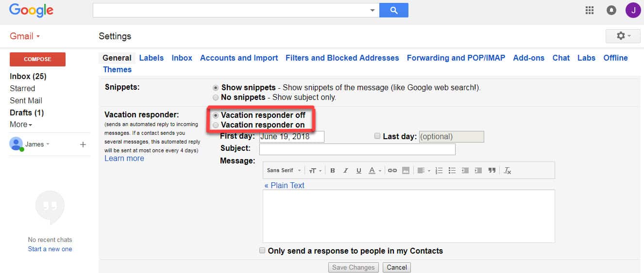Decrease the indent in message
This screenshot has width=644, height=273.
465,170
